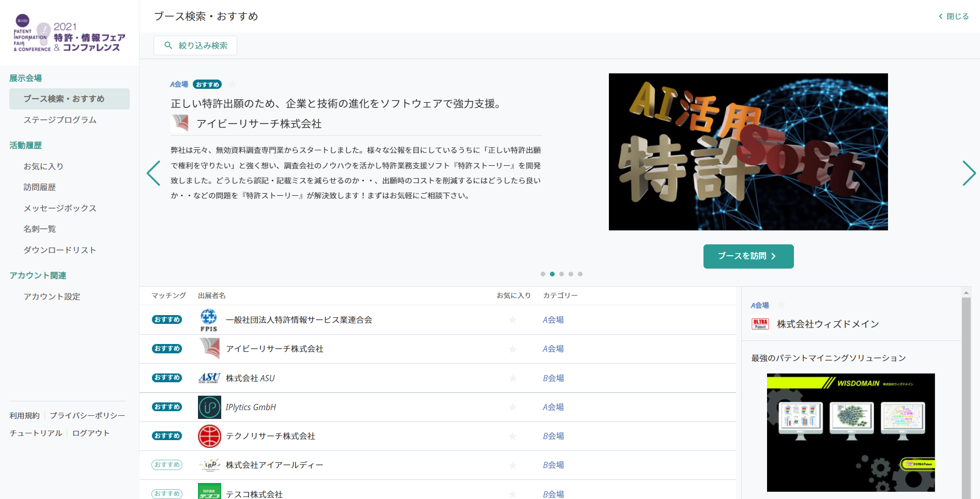Open ステージプログラム in the sidebar

60,120
